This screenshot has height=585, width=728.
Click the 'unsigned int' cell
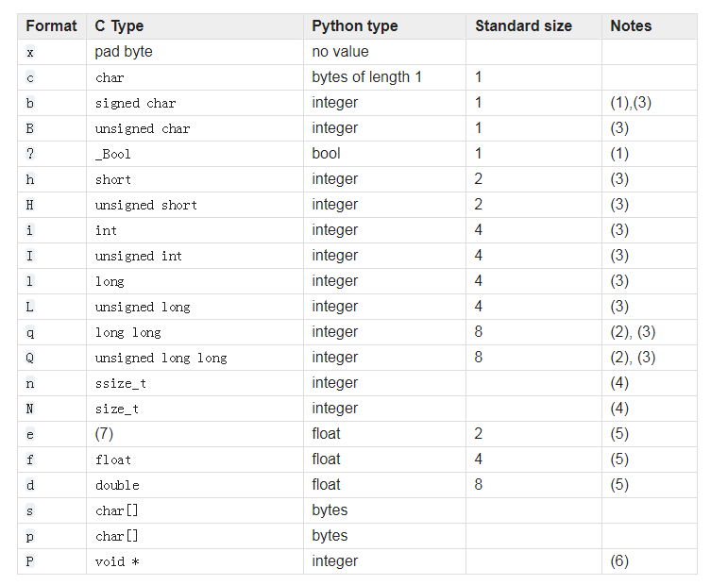pyautogui.click(x=139, y=256)
